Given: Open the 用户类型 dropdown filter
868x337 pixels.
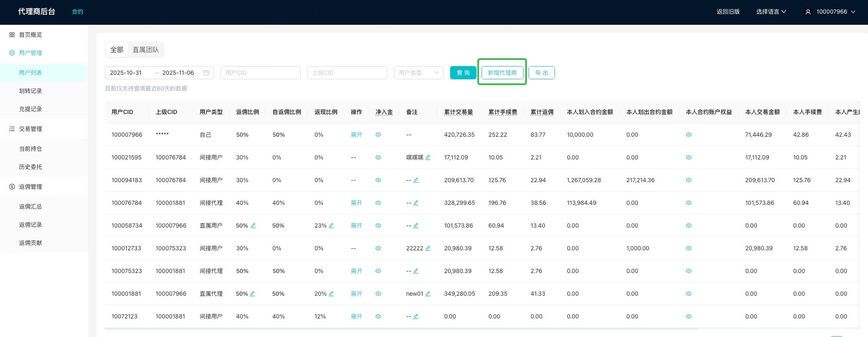Looking at the screenshot, I should (418, 73).
